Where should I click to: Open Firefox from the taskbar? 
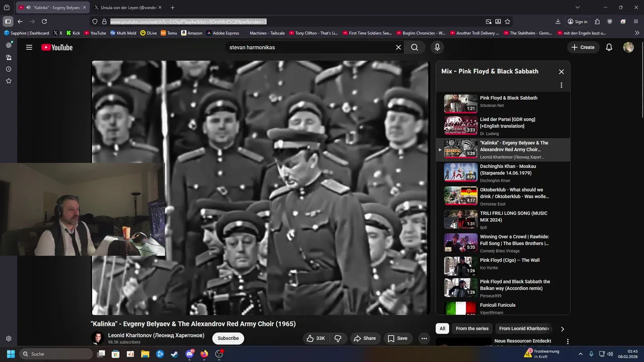tap(204, 354)
